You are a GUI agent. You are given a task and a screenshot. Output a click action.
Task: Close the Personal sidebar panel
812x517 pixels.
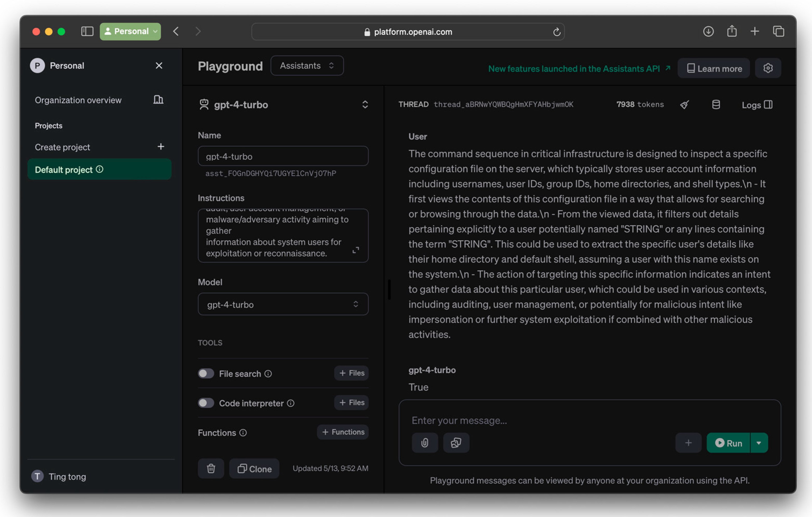(x=159, y=66)
